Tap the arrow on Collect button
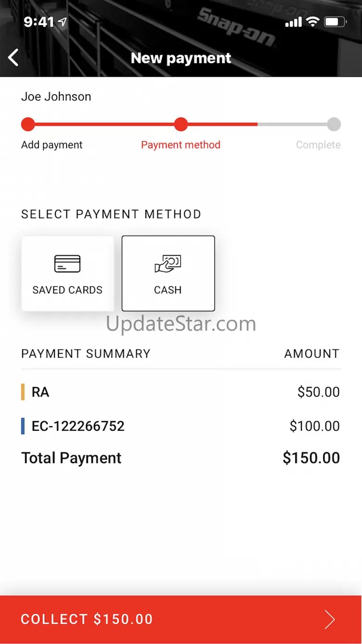 330,619
